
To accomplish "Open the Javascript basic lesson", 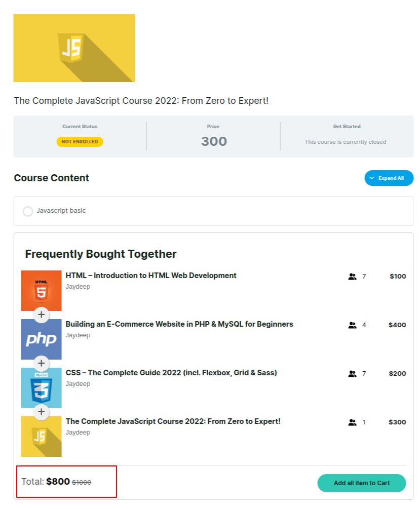I will click(61, 211).
